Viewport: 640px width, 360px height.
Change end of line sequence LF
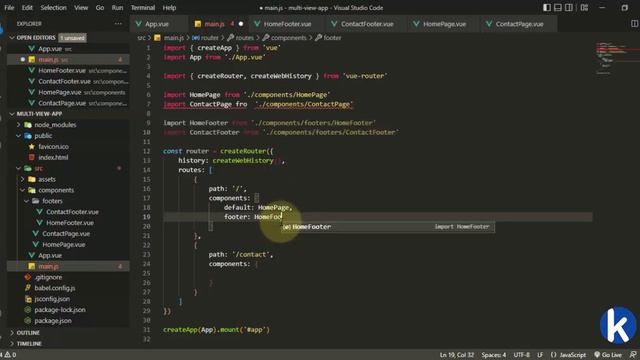click(540, 355)
